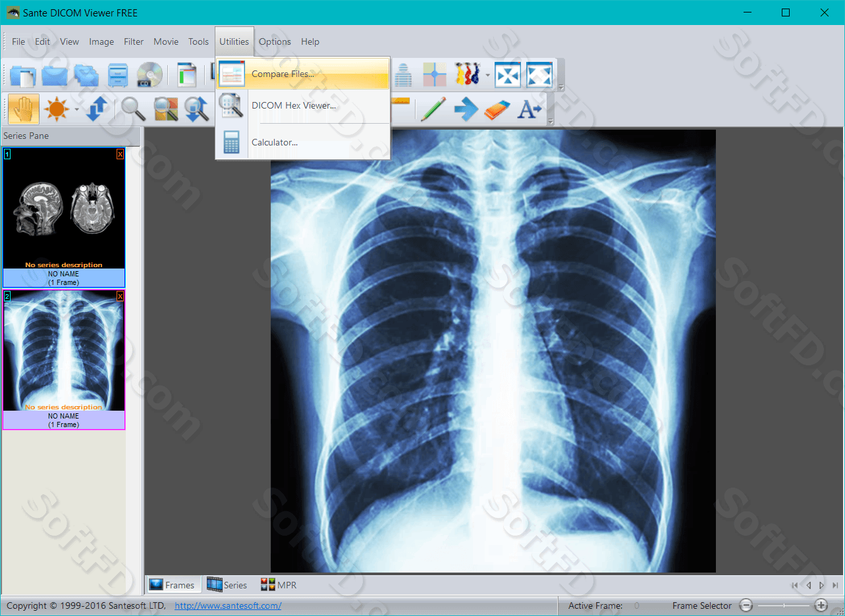Open the Help menu
The height and width of the screenshot is (616, 845).
tap(310, 41)
